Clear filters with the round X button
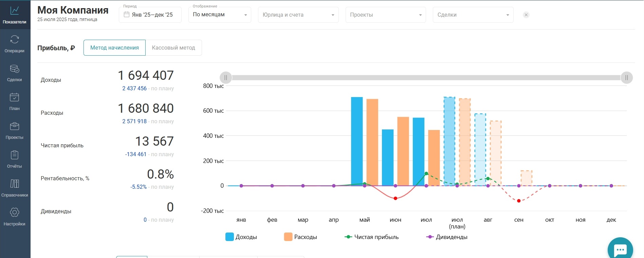The width and height of the screenshot is (644, 258). (x=526, y=15)
